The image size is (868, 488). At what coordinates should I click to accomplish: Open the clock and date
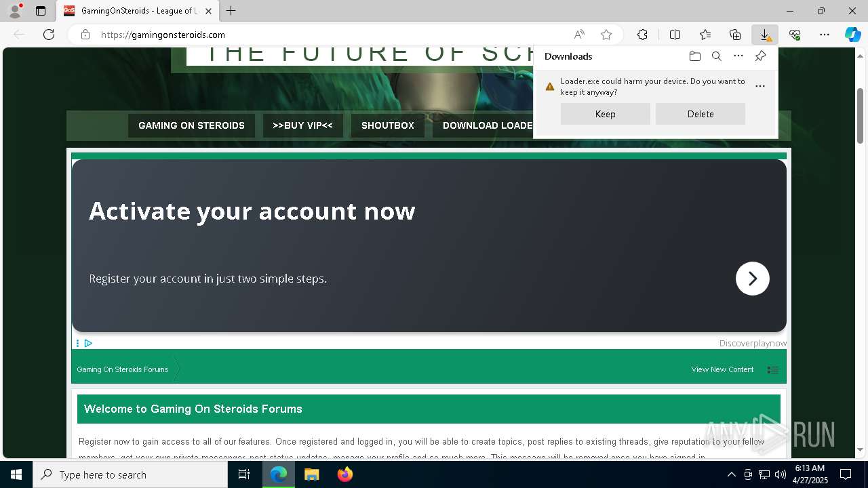point(810,474)
